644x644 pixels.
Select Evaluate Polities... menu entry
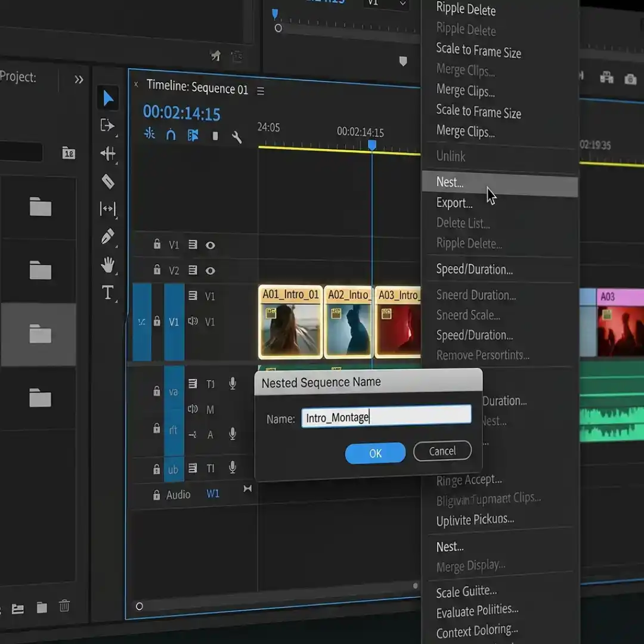(477, 611)
